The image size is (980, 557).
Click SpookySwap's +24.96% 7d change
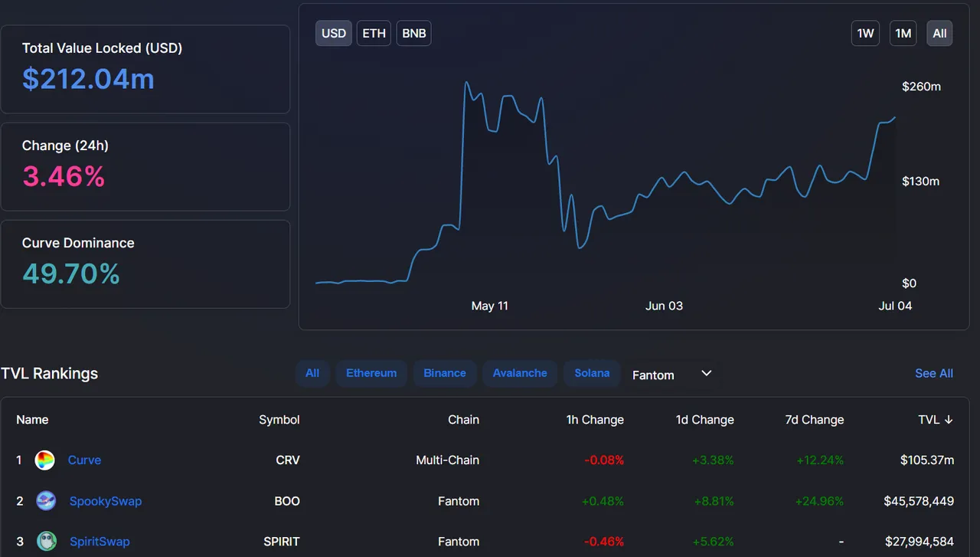tap(819, 501)
